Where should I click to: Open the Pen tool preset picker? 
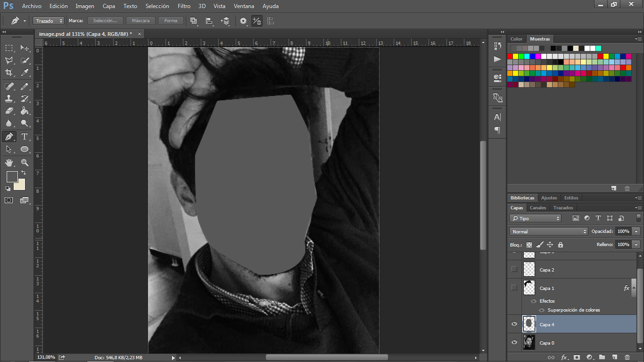[x=18, y=21]
